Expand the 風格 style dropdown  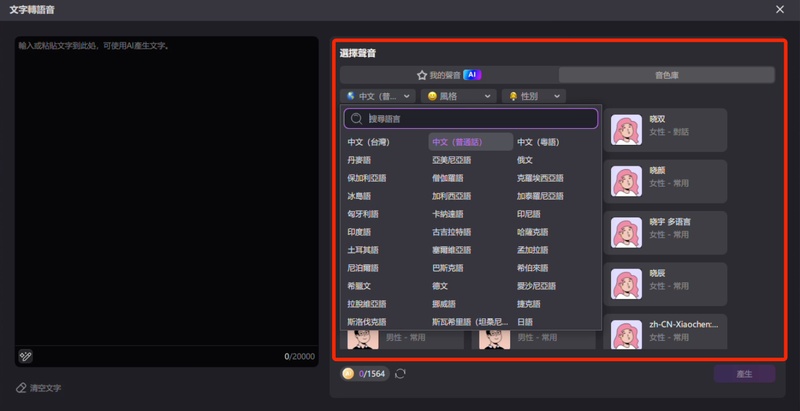(x=459, y=96)
